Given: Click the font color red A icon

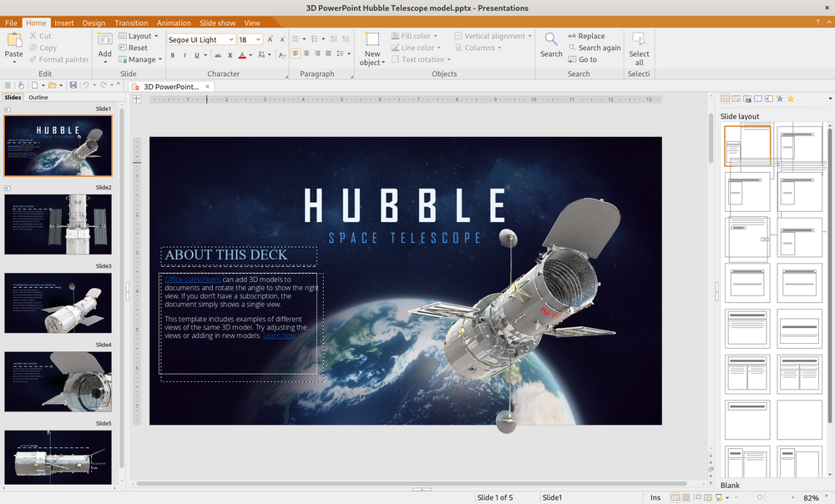Looking at the screenshot, I should pos(241,56).
